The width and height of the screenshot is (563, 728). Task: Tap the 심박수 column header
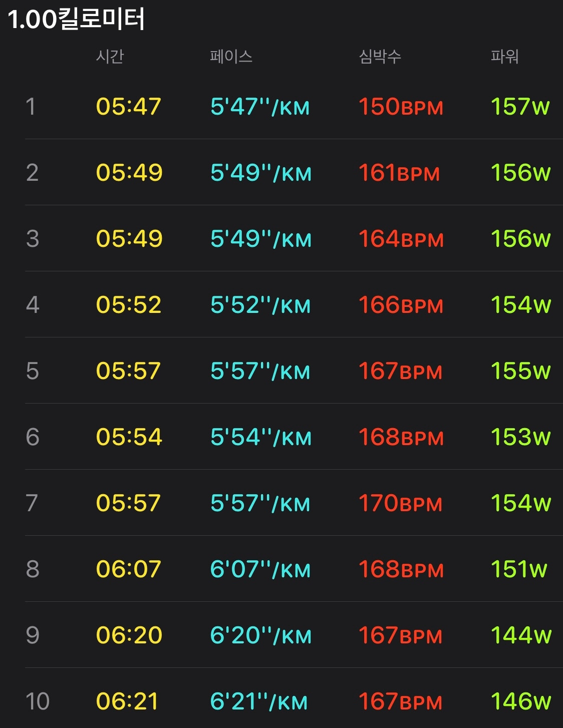pyautogui.click(x=380, y=56)
